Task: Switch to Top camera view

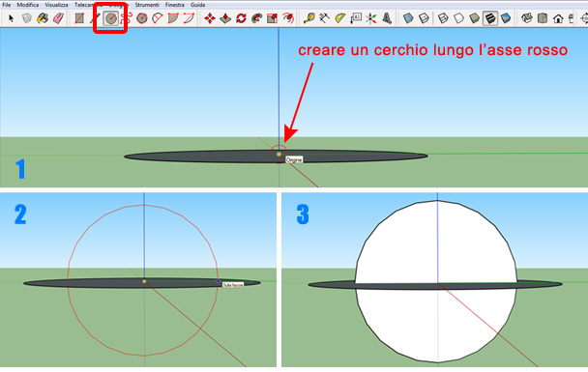Action: click(x=543, y=18)
